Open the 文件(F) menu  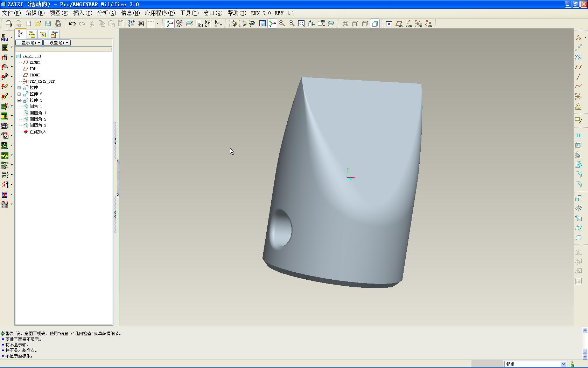(x=11, y=13)
